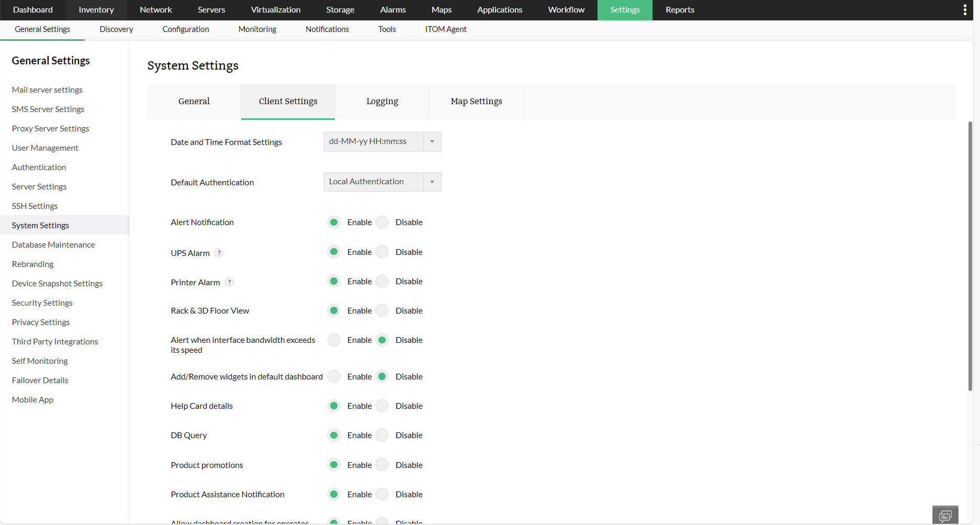Switch to the Logging tab

tap(382, 102)
